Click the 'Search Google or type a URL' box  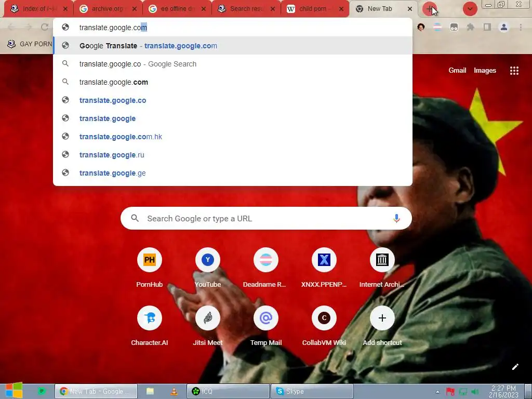(x=266, y=218)
